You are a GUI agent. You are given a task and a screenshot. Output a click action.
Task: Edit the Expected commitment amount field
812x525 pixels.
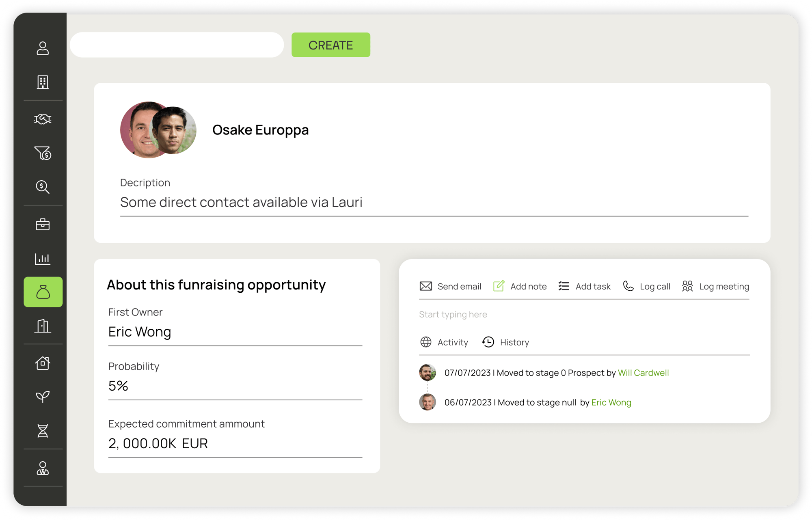[235, 443]
